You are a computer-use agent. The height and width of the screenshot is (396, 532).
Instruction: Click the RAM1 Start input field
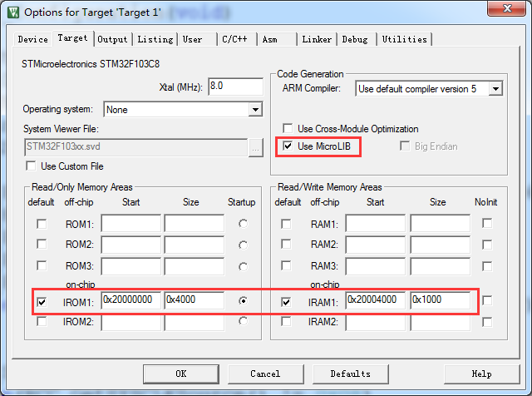pyautogui.click(x=376, y=223)
